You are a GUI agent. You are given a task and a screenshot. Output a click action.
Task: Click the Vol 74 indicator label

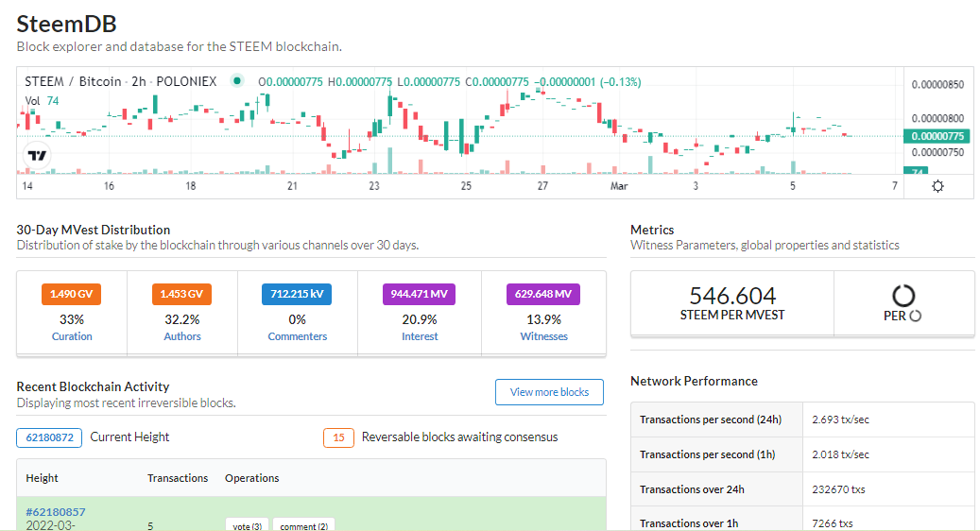[42, 100]
